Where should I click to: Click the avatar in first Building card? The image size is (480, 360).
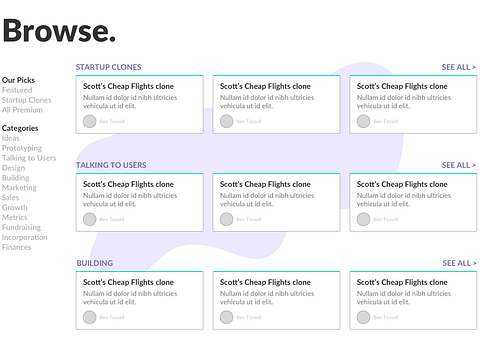click(x=89, y=317)
